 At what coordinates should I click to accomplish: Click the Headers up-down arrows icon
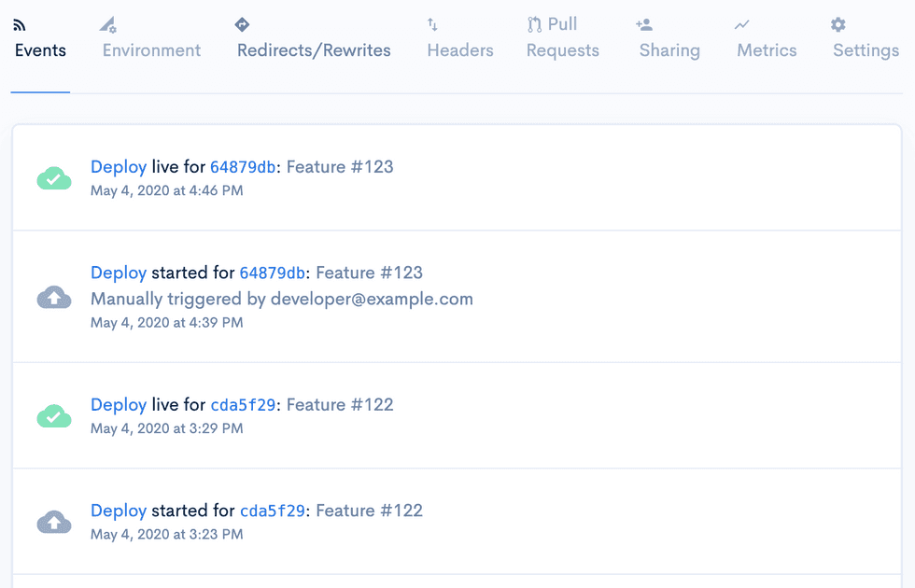[x=432, y=25]
